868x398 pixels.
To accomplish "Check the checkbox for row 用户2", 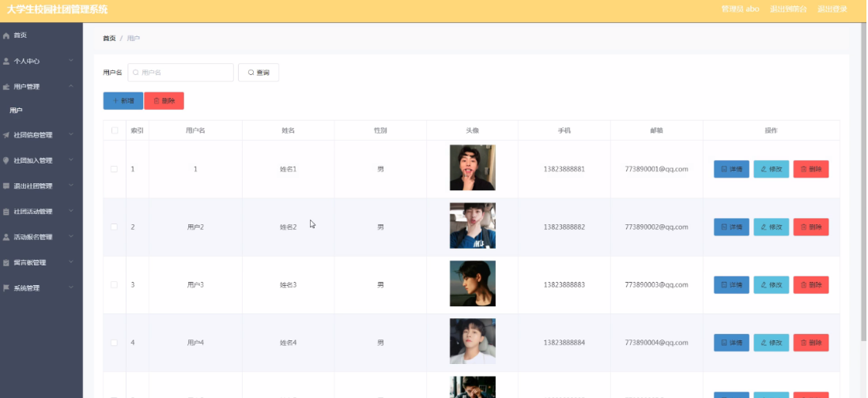I will click(x=115, y=227).
